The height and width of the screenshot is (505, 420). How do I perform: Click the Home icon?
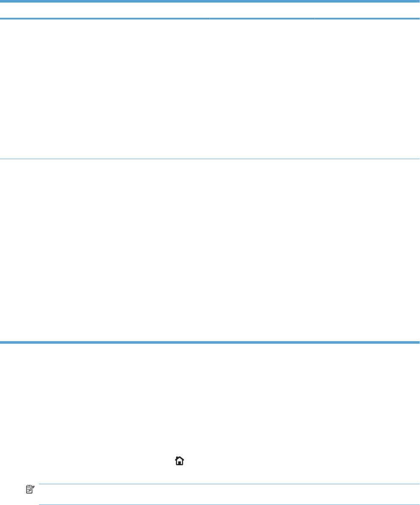[x=180, y=461]
